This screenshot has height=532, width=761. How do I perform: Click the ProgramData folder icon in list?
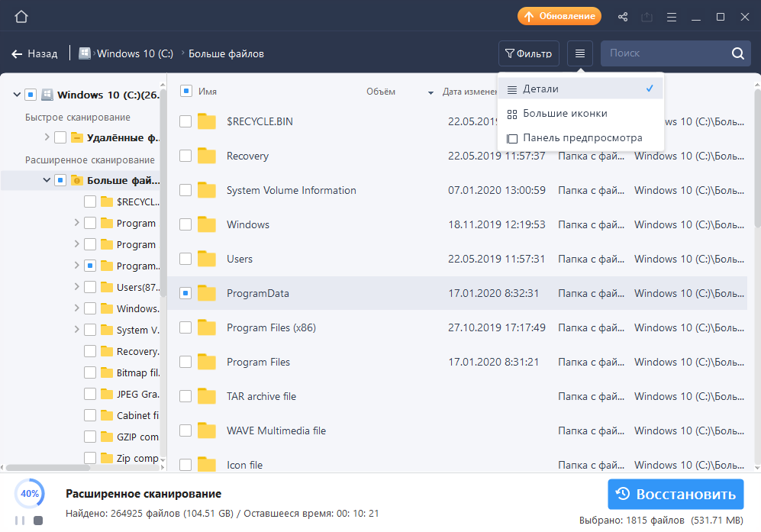(207, 293)
